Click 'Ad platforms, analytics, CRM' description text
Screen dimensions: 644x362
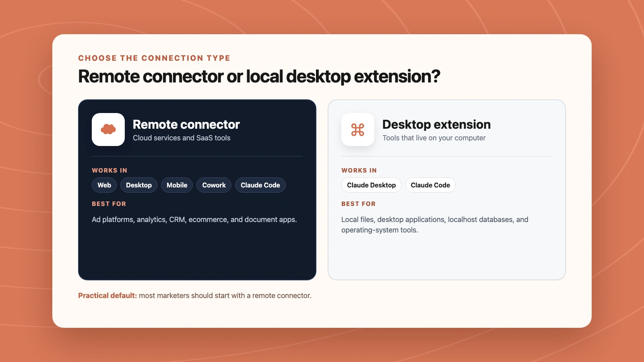pyautogui.click(x=194, y=220)
